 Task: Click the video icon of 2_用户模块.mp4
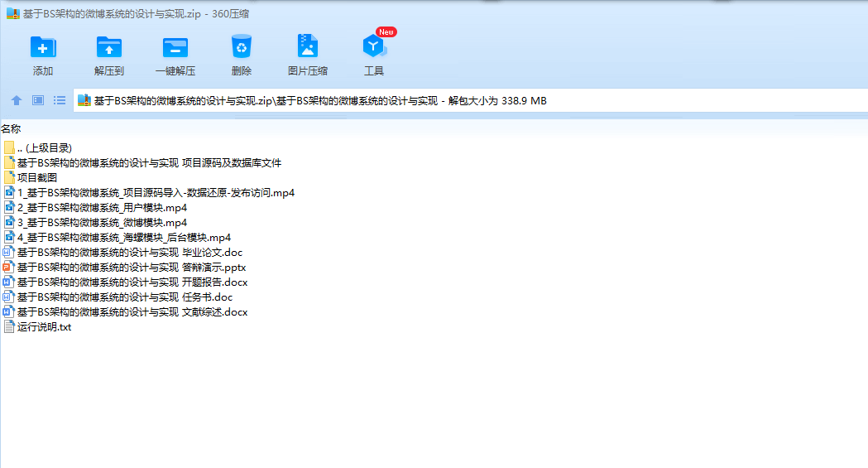pos(9,207)
